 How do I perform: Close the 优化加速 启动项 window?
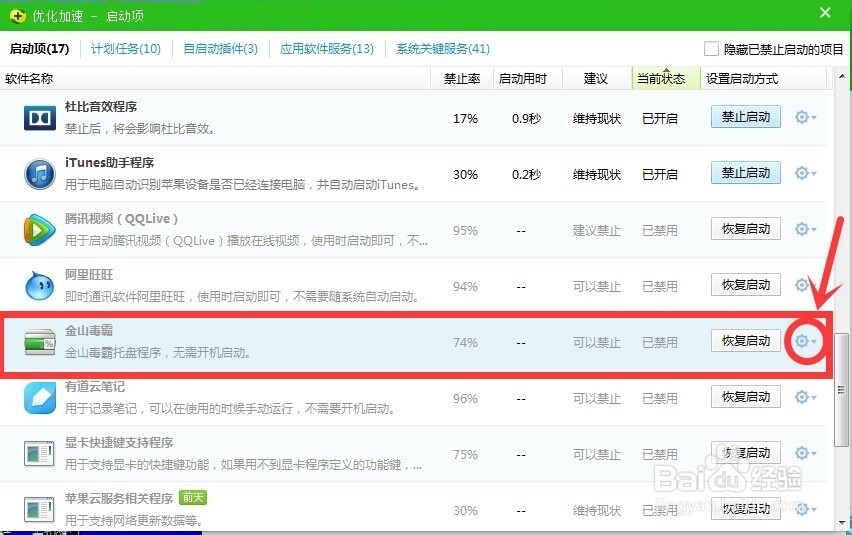825,12
